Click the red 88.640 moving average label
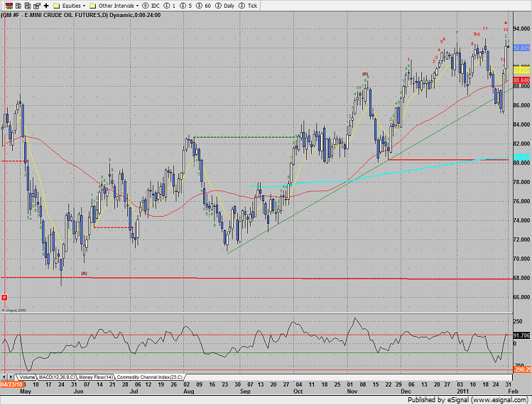The width and height of the screenshot is (532, 405). pos(521,80)
